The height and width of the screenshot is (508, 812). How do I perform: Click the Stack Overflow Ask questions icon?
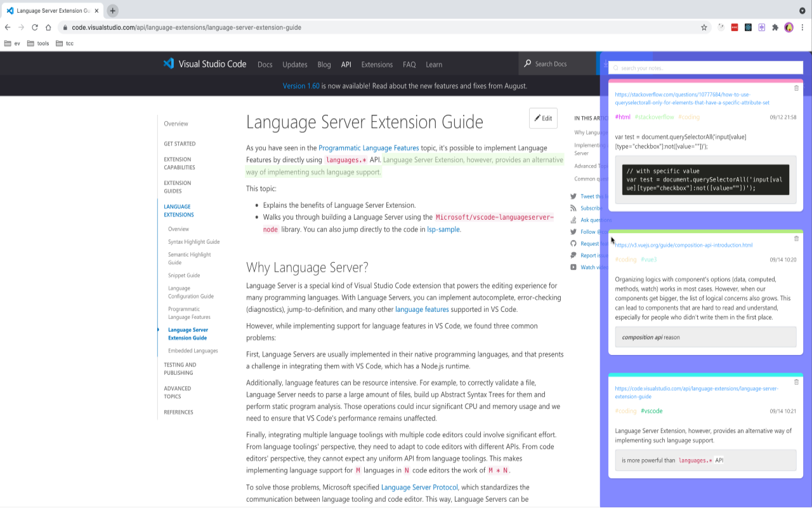pyautogui.click(x=573, y=220)
